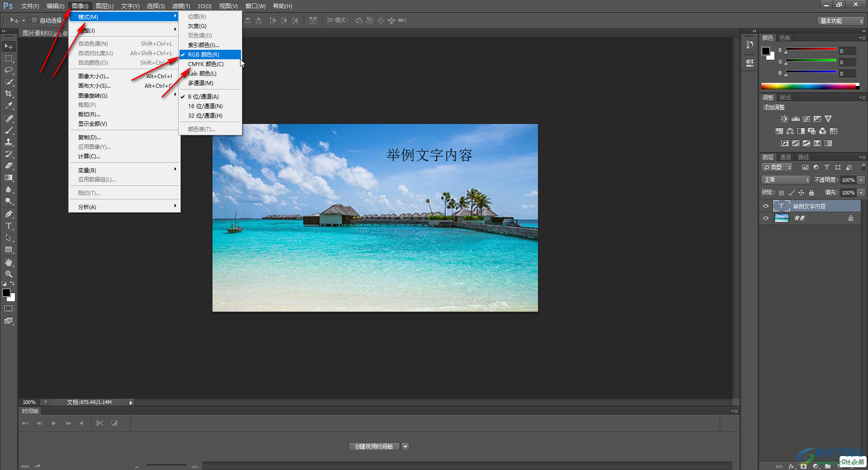Enable the 自动选择 checkbox
868x470 pixels.
point(34,20)
